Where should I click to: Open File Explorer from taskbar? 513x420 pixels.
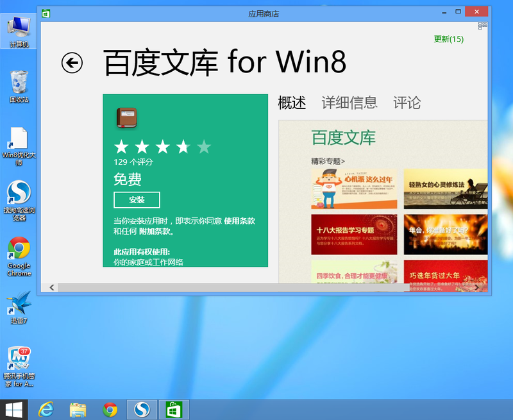[78, 410]
